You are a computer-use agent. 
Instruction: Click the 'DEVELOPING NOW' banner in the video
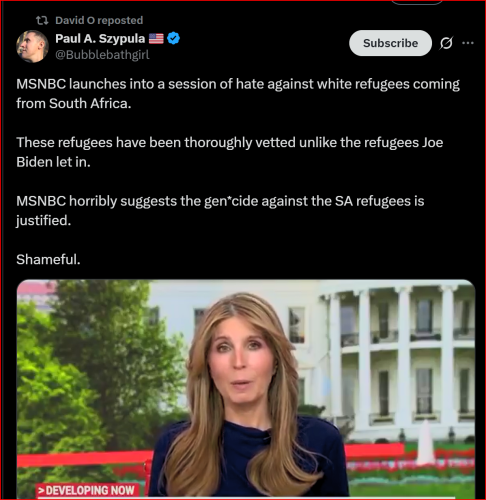click(87, 490)
